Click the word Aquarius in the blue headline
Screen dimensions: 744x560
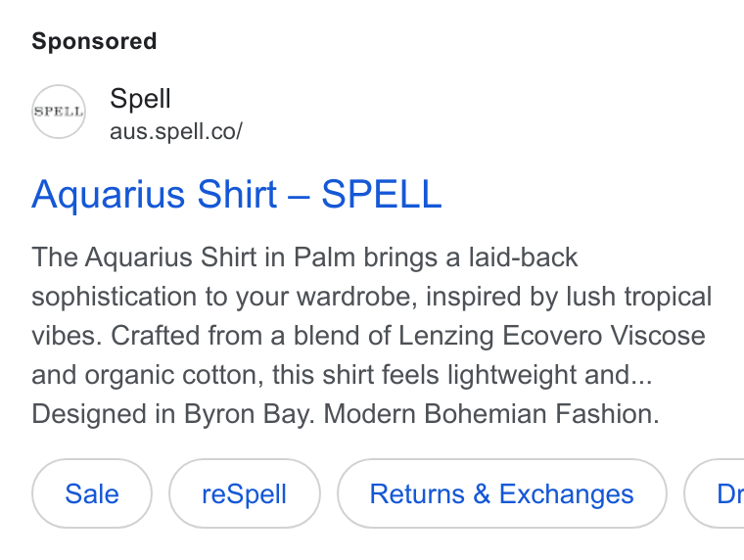[109, 194]
